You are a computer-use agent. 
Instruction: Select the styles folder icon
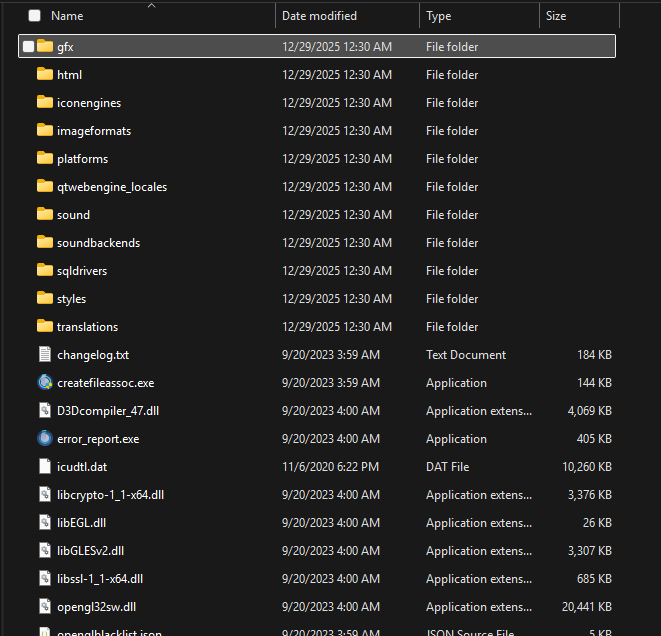[x=45, y=298]
